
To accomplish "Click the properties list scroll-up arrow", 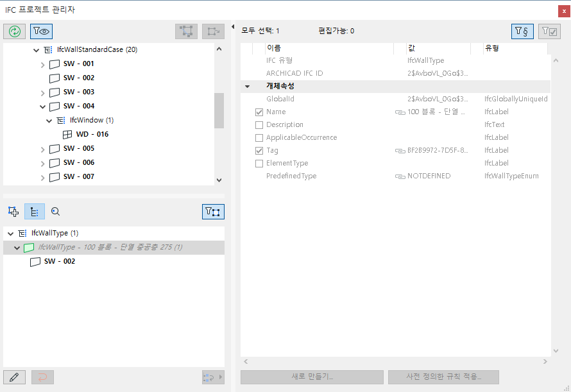I will click(556, 60).
